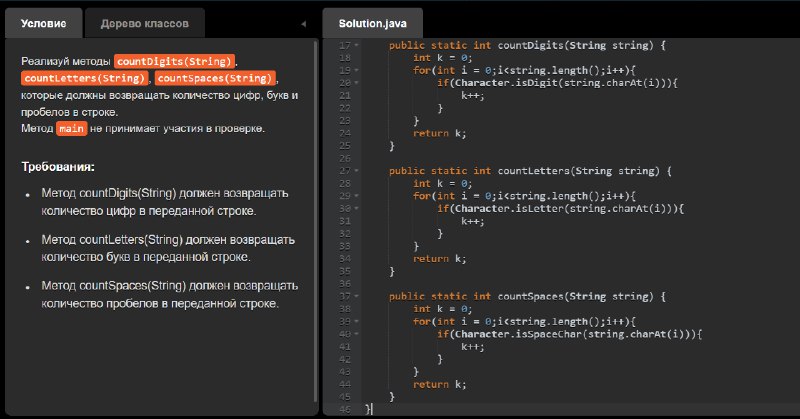
Task: Fold the countLetters method at line 27
Action: click(x=357, y=171)
